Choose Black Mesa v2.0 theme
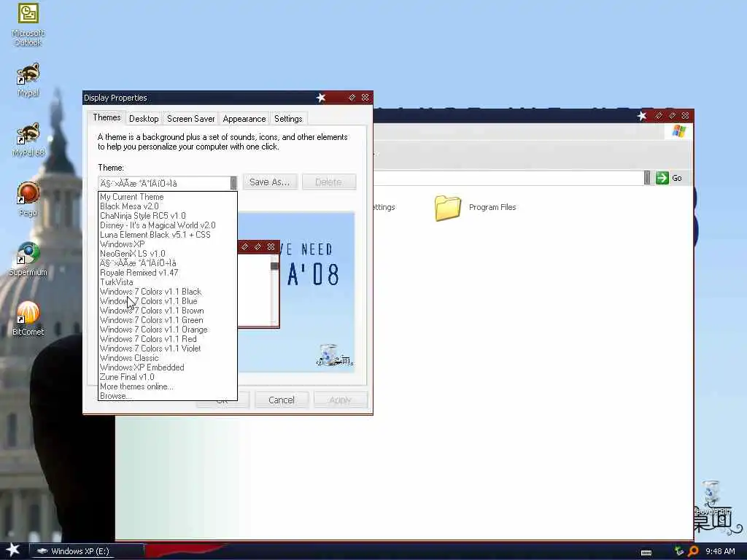 pyautogui.click(x=167, y=206)
